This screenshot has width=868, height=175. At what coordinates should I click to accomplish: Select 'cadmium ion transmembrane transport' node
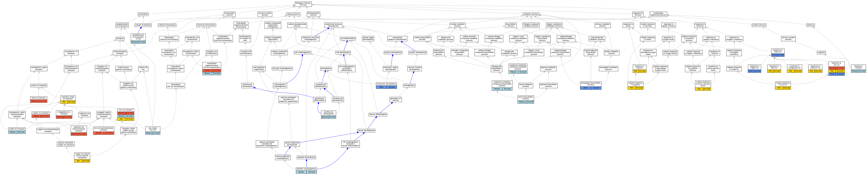[79, 131]
